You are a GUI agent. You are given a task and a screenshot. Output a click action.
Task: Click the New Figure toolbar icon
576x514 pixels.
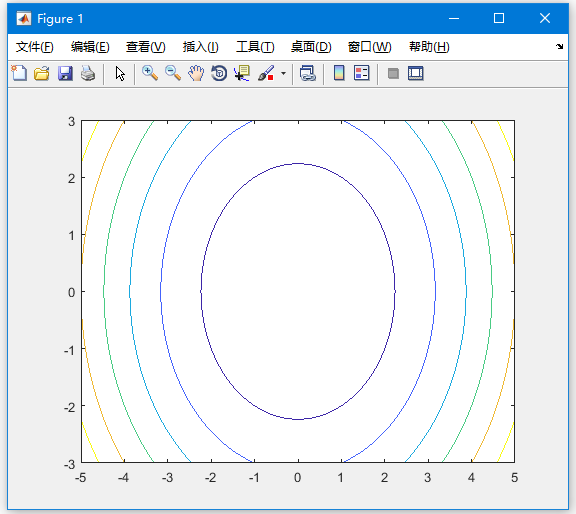click(x=19, y=73)
